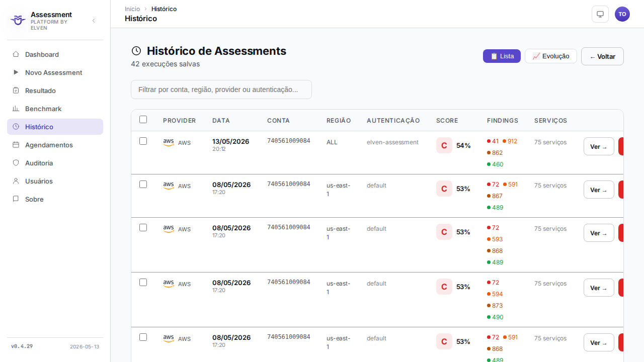
Task: Start a Novo Assessment from the sidebar
Action: tap(55, 72)
